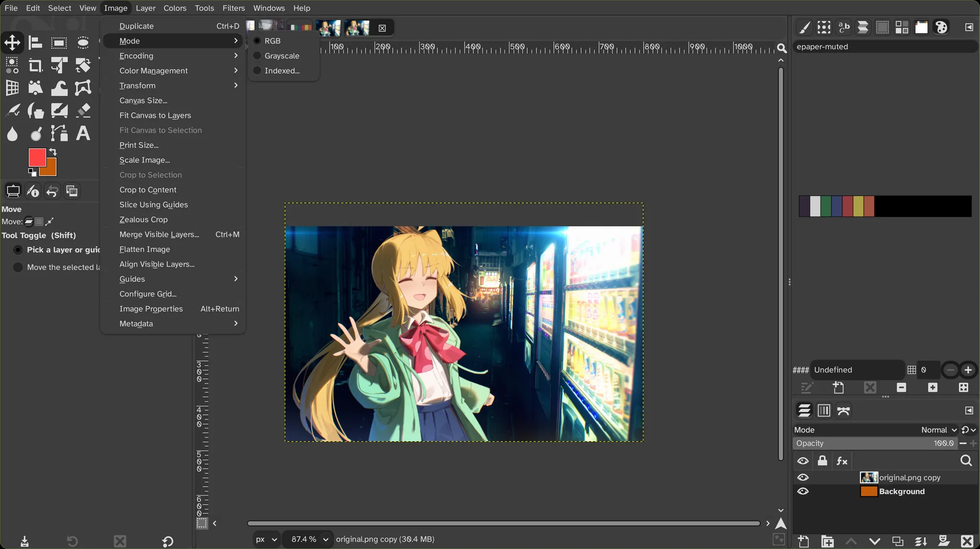This screenshot has height=549, width=980.
Task: Create a new layer
Action: 804,541
